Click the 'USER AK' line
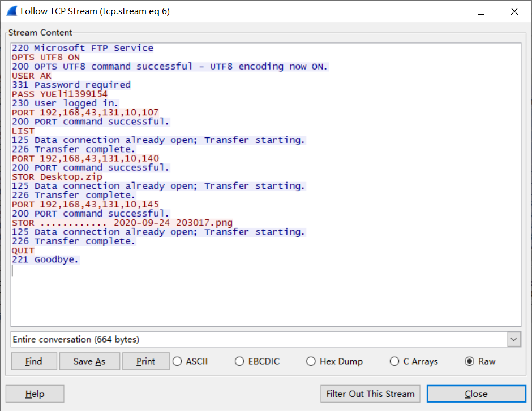 [32, 76]
